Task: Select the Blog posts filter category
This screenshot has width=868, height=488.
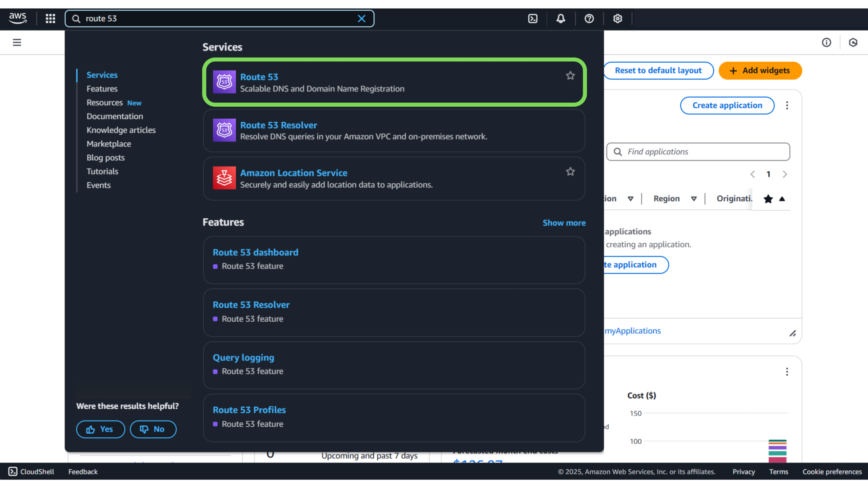Action: coord(105,158)
